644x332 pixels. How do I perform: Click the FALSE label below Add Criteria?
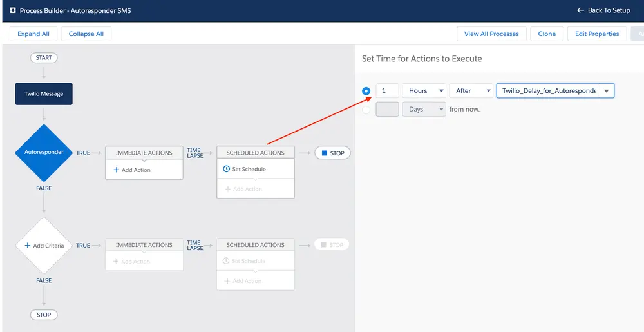(x=44, y=280)
